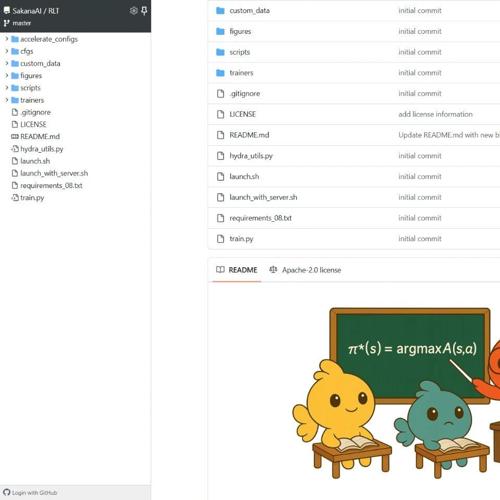Viewport: 500px width, 500px height.
Task: Expand the trainers folder chevron in sidebar
Action: 6,100
